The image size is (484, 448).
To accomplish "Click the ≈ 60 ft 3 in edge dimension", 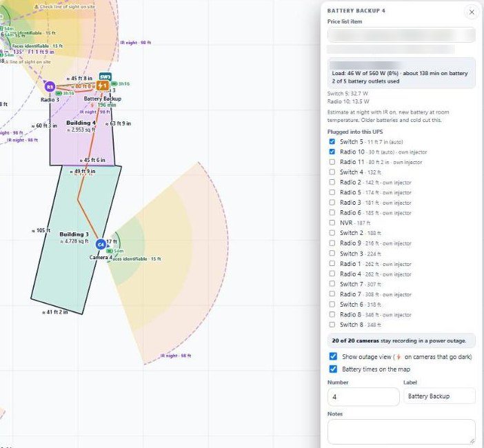I will 44,126.
